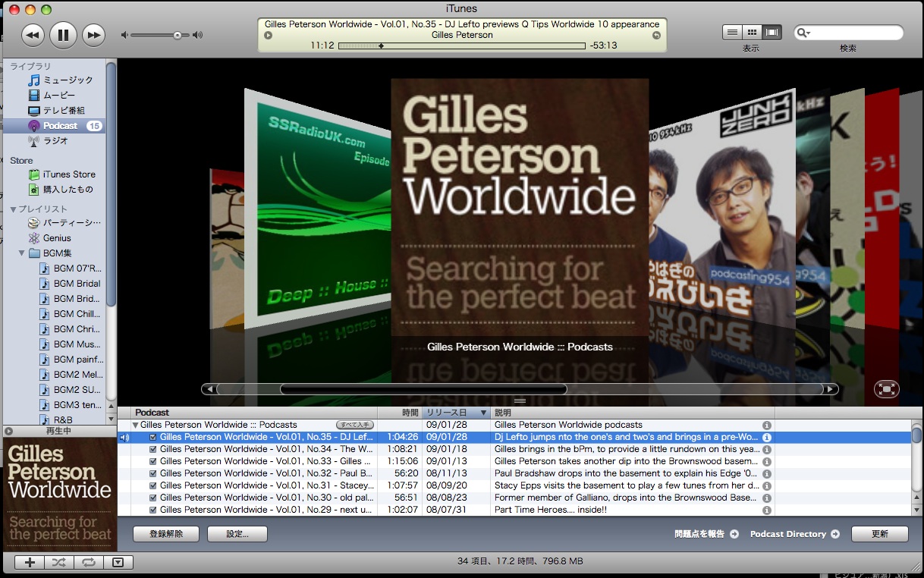
Task: Uncheck the Vol.01, No.33 episode checkbox
Action: click(153, 461)
